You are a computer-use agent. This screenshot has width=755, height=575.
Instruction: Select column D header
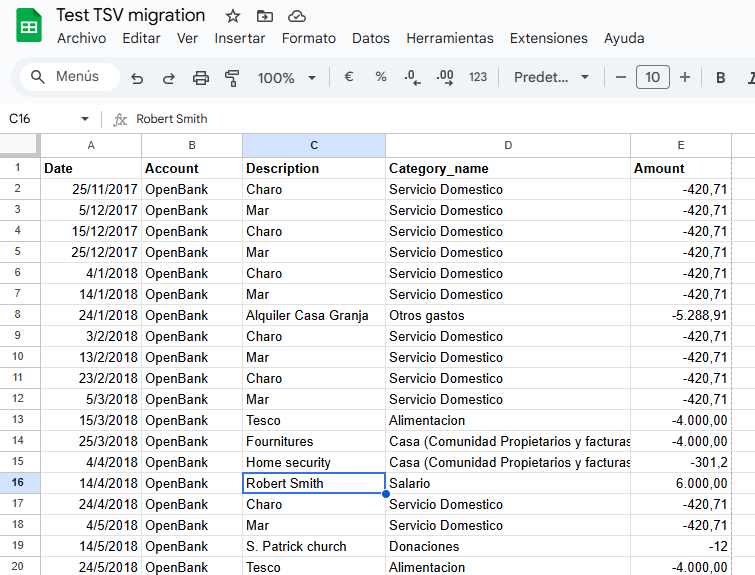(508, 145)
